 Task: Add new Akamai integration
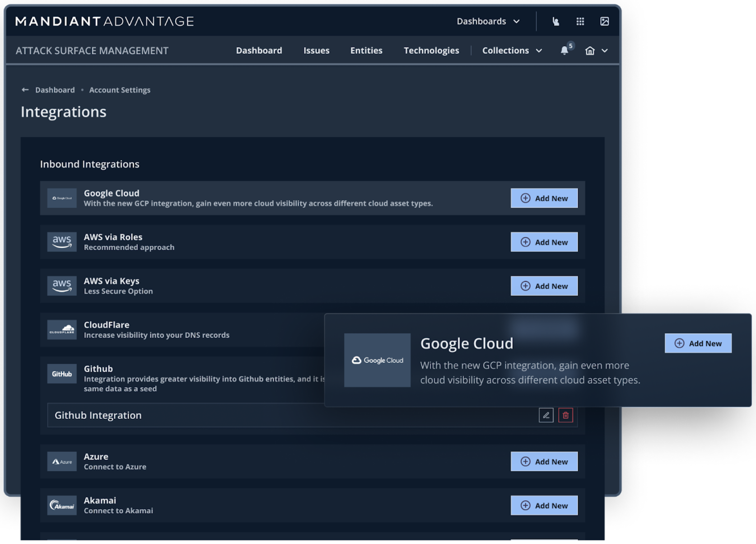544,506
